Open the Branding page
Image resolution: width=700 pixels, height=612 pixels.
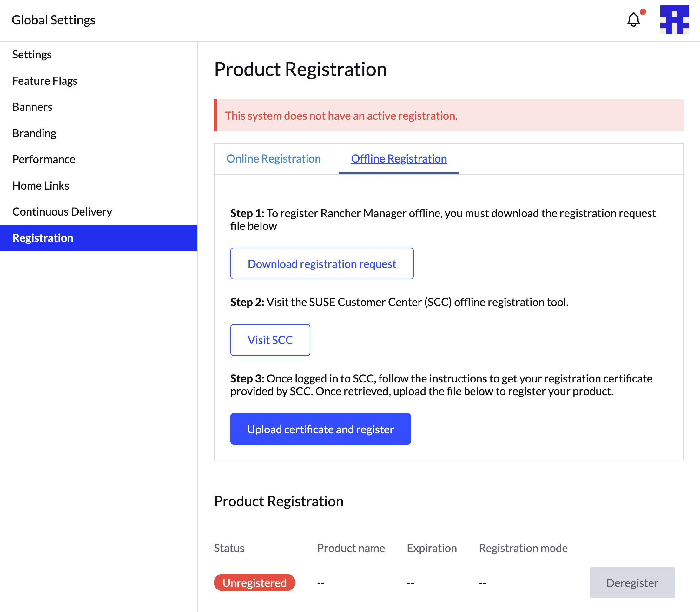tap(34, 133)
